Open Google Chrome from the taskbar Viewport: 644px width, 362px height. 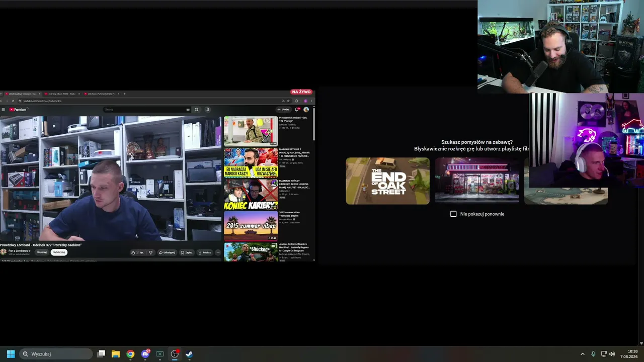(130, 354)
